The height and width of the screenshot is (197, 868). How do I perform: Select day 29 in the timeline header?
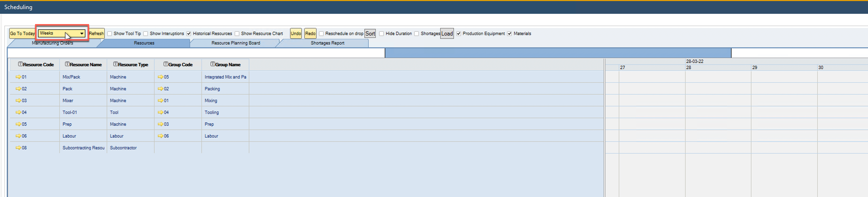755,68
